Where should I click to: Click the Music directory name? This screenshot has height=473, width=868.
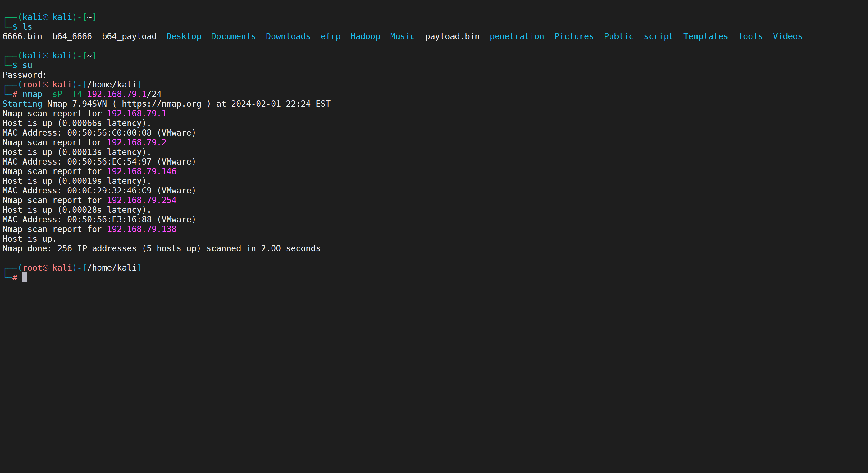(402, 36)
